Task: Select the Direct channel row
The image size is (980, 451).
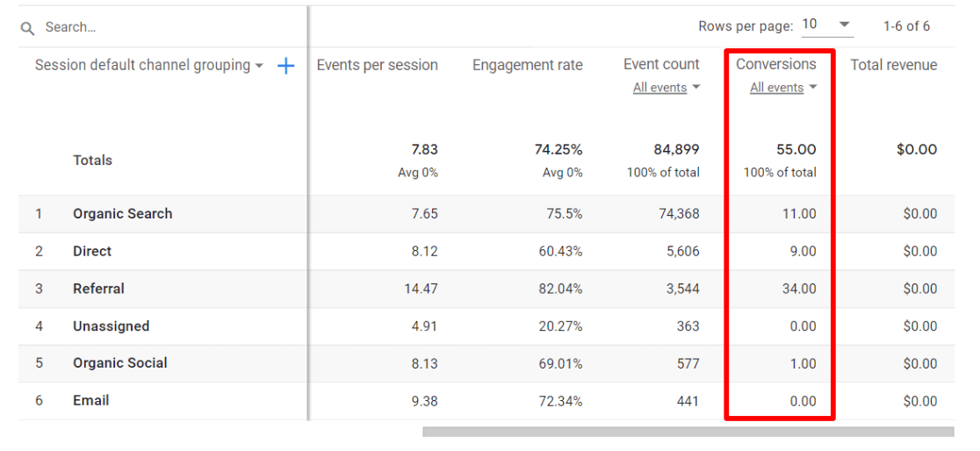Action: 92,252
